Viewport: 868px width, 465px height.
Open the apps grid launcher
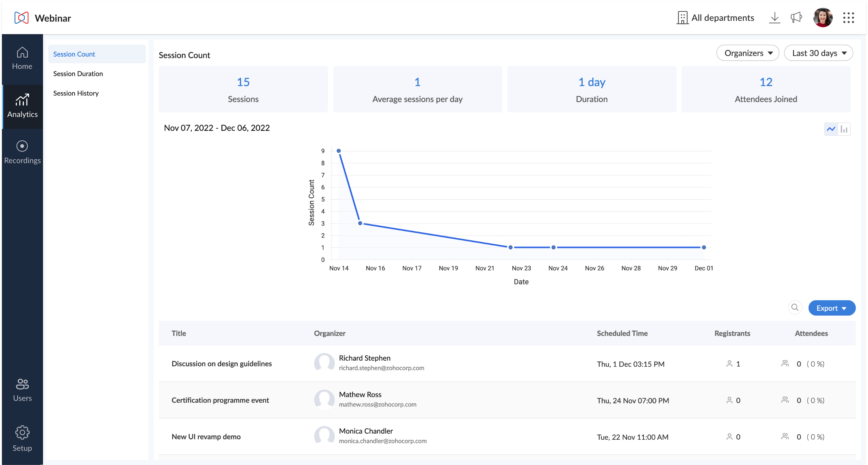click(848, 17)
